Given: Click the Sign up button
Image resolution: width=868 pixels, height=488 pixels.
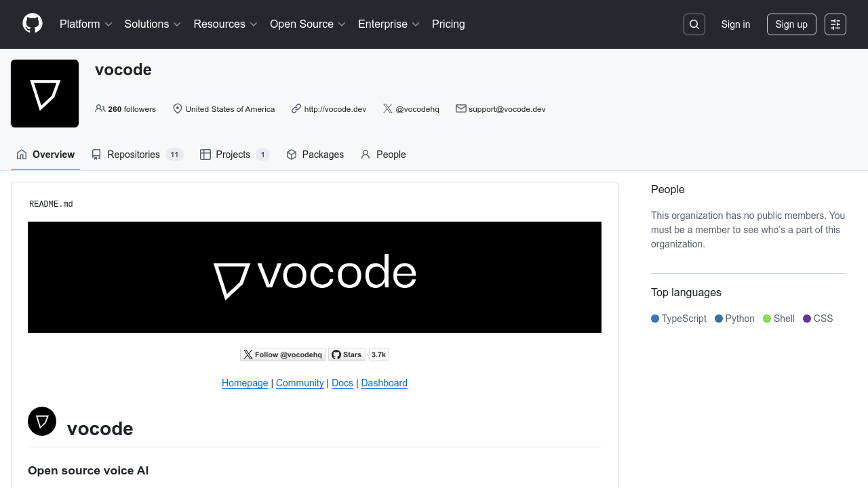Looking at the screenshot, I should point(791,24).
